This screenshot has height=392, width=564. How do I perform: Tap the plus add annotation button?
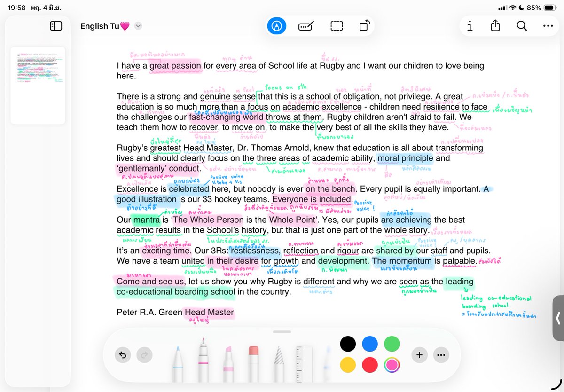pyautogui.click(x=419, y=355)
